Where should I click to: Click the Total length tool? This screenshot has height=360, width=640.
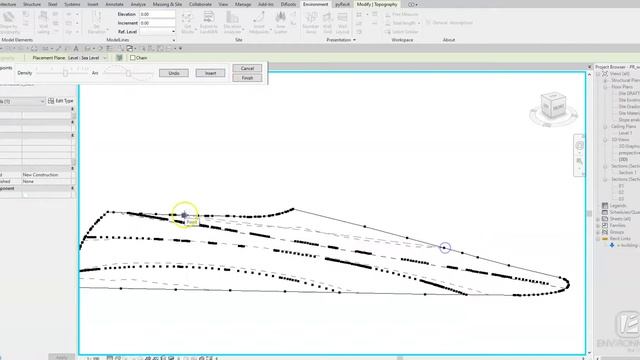tap(402, 23)
